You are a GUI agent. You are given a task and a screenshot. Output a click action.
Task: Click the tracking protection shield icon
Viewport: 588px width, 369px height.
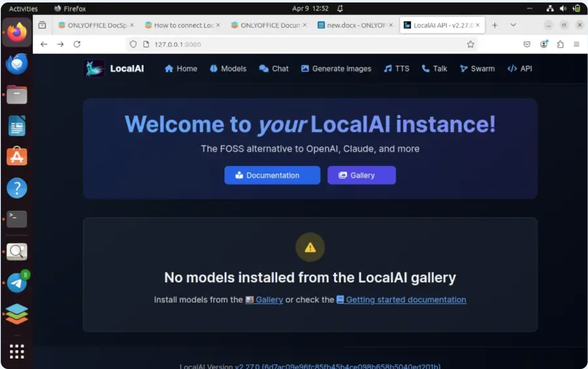[133, 44]
